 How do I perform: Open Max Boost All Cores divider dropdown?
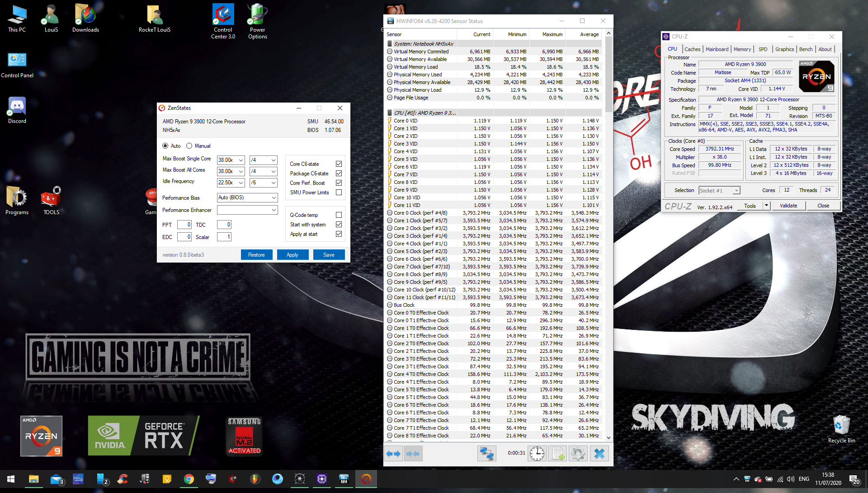pyautogui.click(x=264, y=171)
